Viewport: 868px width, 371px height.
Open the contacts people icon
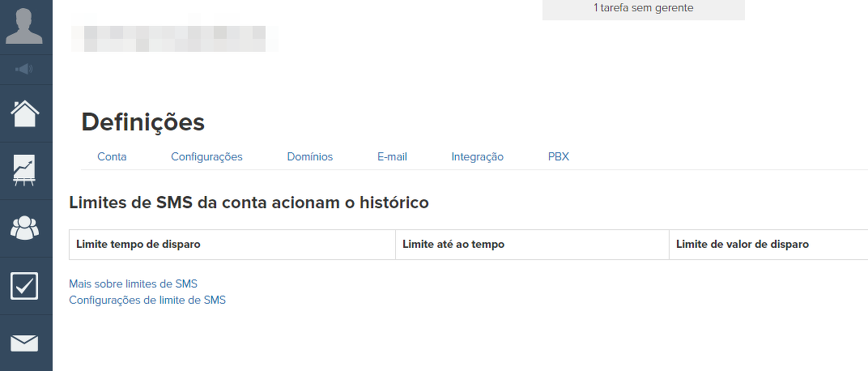[25, 228]
